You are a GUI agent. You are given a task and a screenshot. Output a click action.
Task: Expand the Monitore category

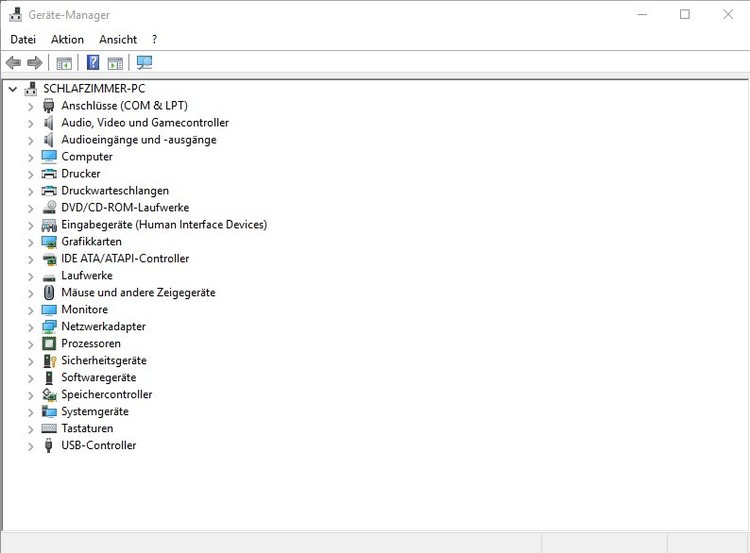tap(31, 310)
